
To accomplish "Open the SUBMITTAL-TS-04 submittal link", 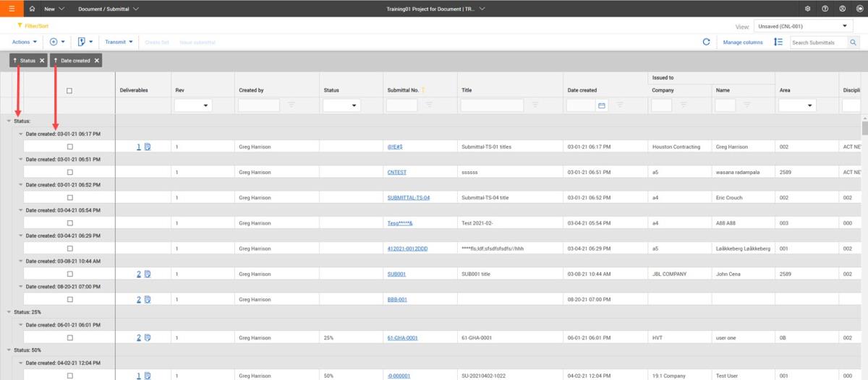I will pyautogui.click(x=409, y=198).
